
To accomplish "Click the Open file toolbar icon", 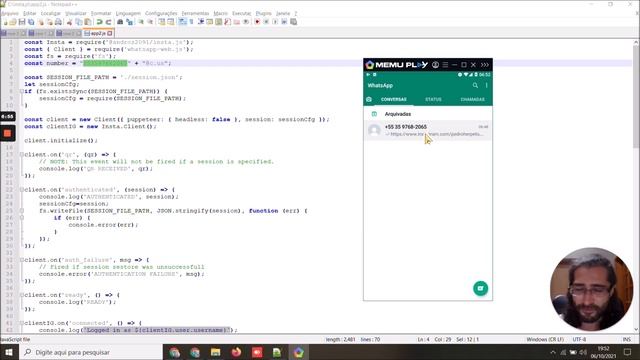I will point(13,22).
